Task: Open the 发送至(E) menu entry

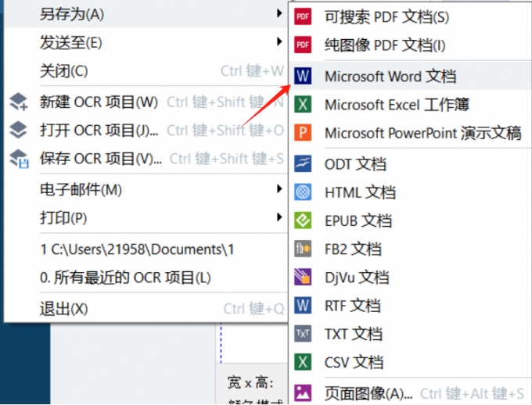Action: (x=146, y=42)
